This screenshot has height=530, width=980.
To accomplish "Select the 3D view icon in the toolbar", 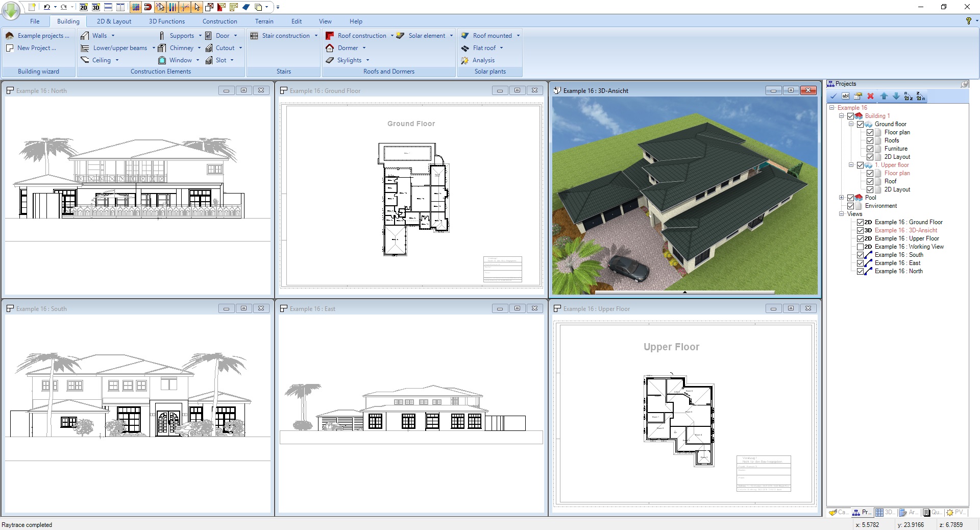I will tap(96, 7).
